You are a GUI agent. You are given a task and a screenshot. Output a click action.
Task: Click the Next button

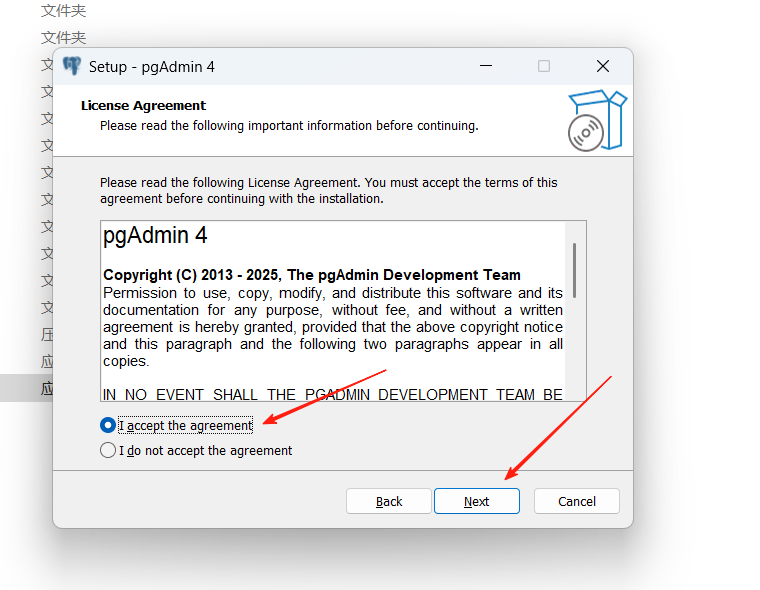476,501
